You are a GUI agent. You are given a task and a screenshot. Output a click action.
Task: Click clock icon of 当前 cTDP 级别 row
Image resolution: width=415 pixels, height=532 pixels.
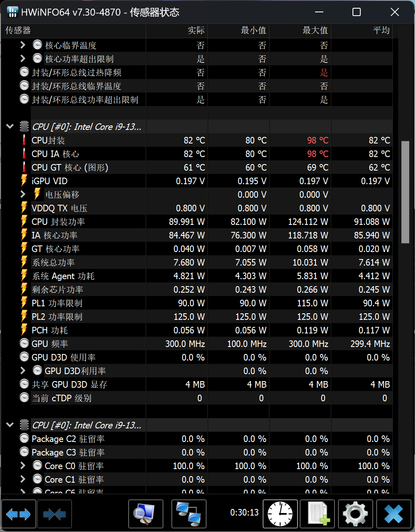click(24, 398)
